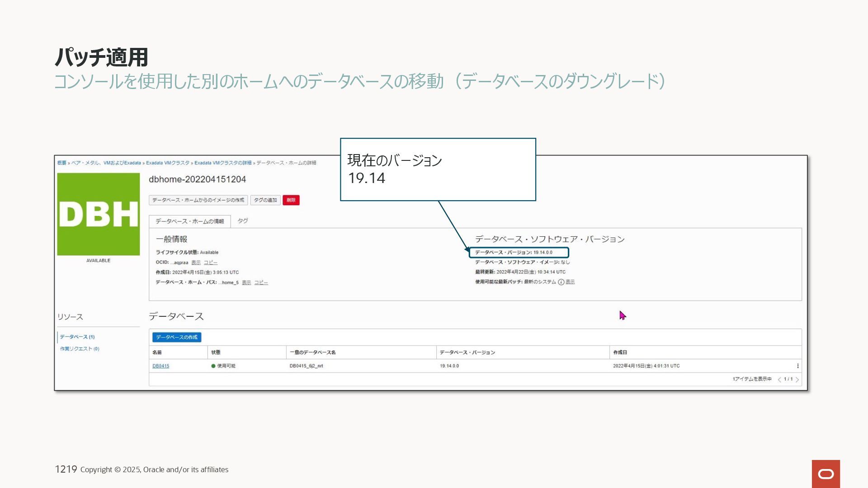
Task: Go to next page with right chevron
Action: (x=797, y=380)
